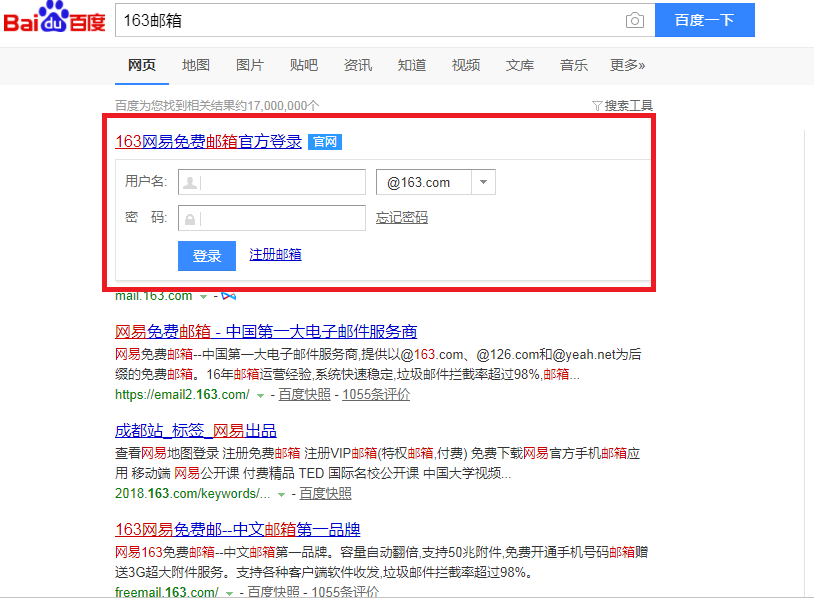Open 网易免费邮箱 - 中国第一大电子邮件服务商 result
Screen dimensions: 814x600
pyautogui.click(x=266, y=332)
